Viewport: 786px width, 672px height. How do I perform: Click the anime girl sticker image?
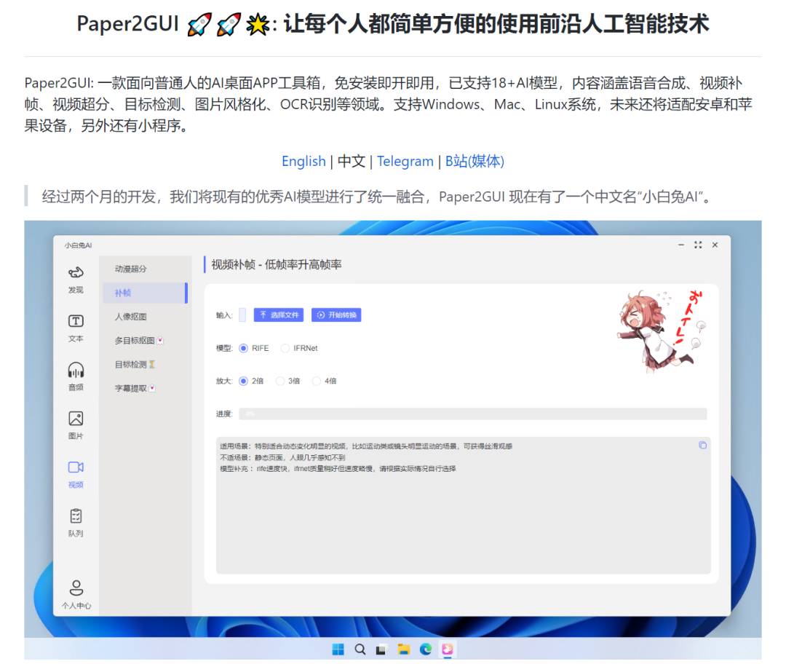(662, 331)
